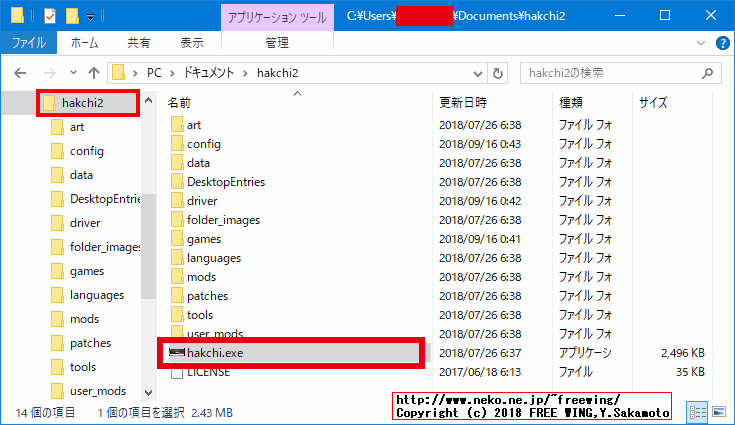Sort by 更新日時 column header
Viewport: 735px width, 425px height.
[x=463, y=102]
